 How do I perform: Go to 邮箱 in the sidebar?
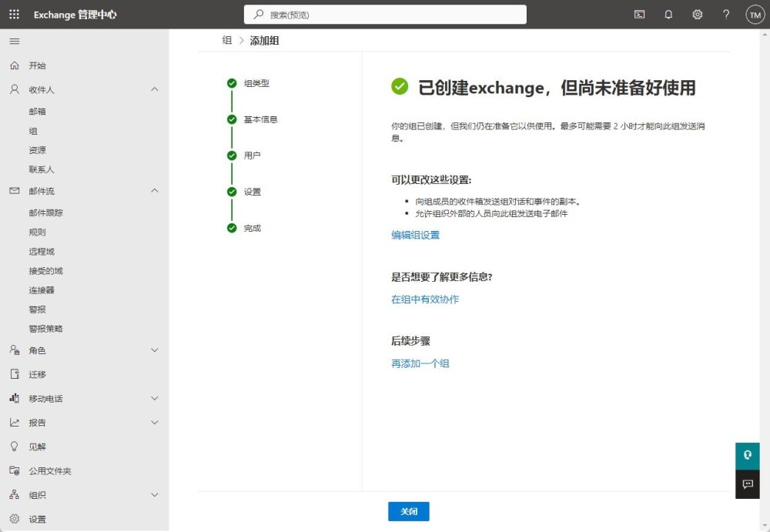pyautogui.click(x=38, y=112)
